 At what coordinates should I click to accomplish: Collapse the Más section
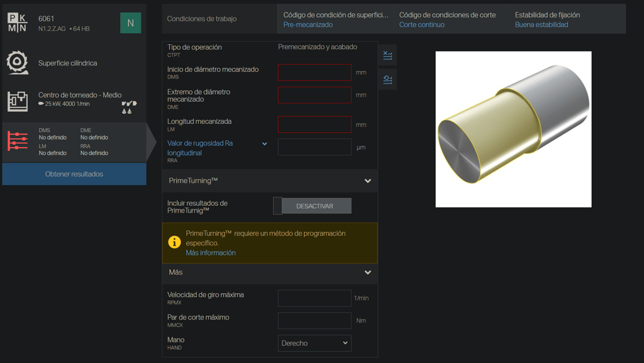point(367,272)
